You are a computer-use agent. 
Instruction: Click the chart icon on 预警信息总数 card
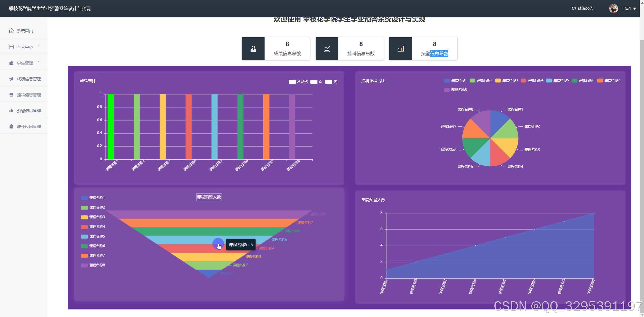[x=400, y=49]
